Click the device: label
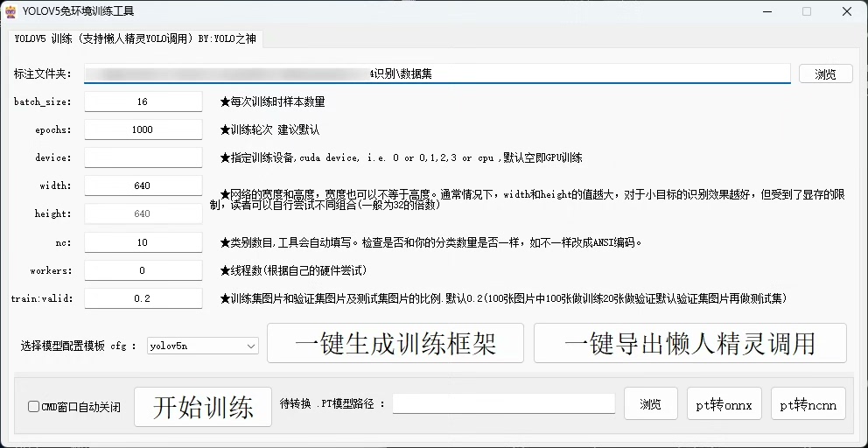 53,157
